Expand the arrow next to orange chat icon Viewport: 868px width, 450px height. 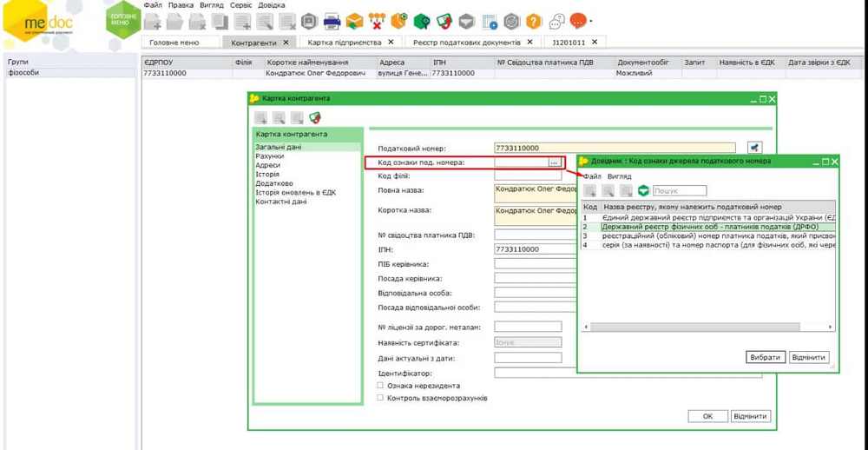click(591, 22)
